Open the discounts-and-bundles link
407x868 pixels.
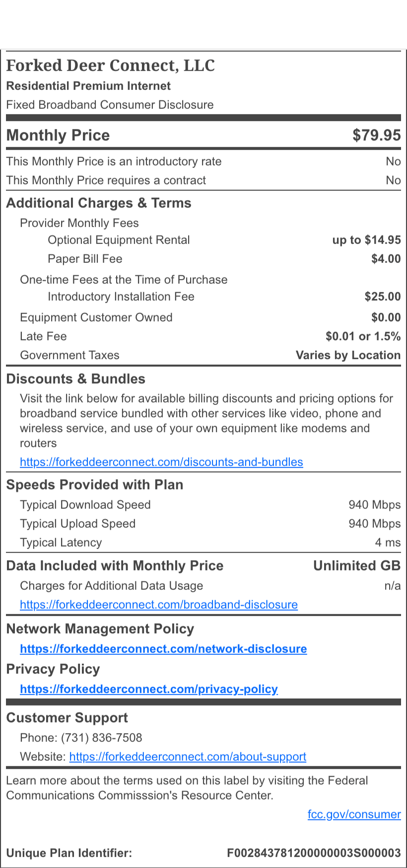[x=161, y=462]
